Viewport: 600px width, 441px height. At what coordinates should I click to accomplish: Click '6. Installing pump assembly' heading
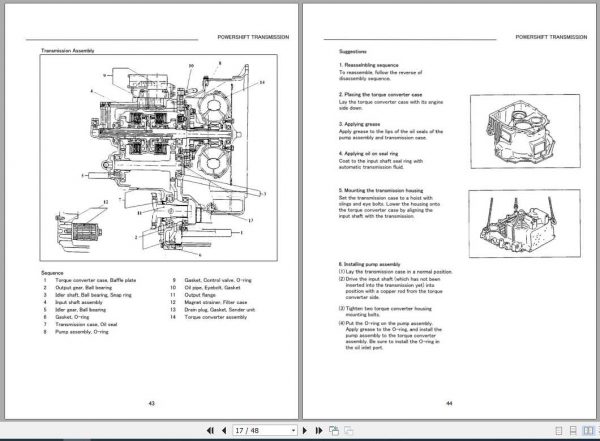[369, 264]
